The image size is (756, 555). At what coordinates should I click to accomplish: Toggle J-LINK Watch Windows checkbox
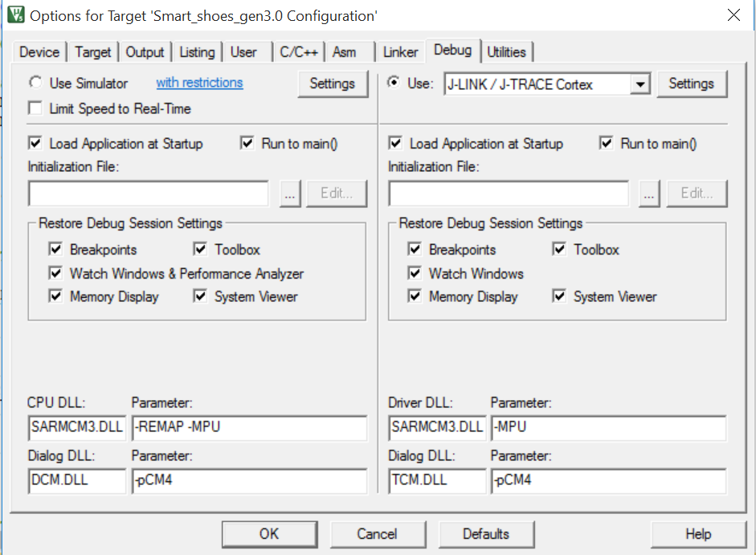coord(415,273)
